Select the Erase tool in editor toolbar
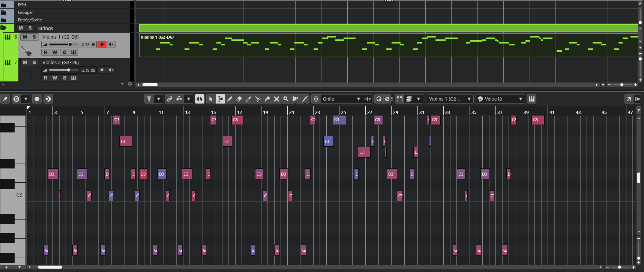This screenshot has height=272, width=644. click(x=239, y=99)
